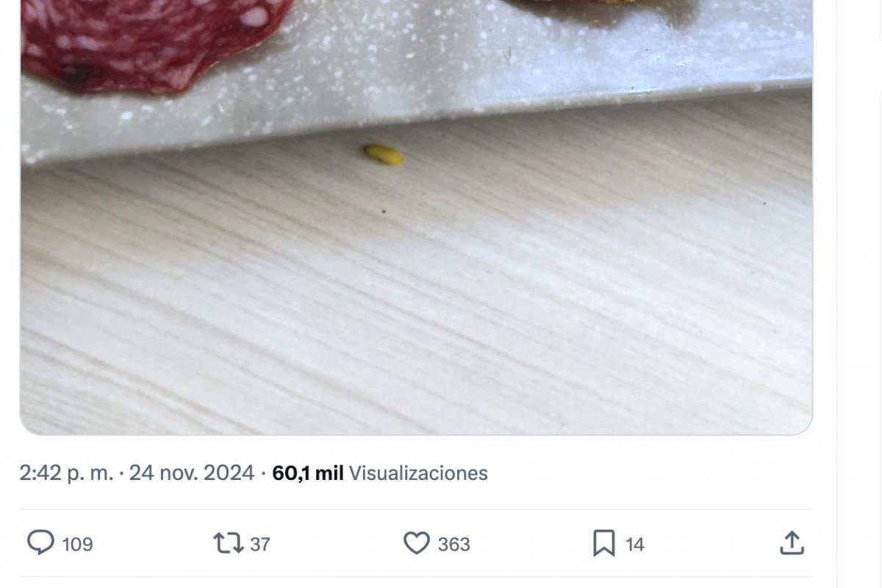Click the small dark speck on table
The width and height of the screenshot is (882, 588).
point(383,212)
